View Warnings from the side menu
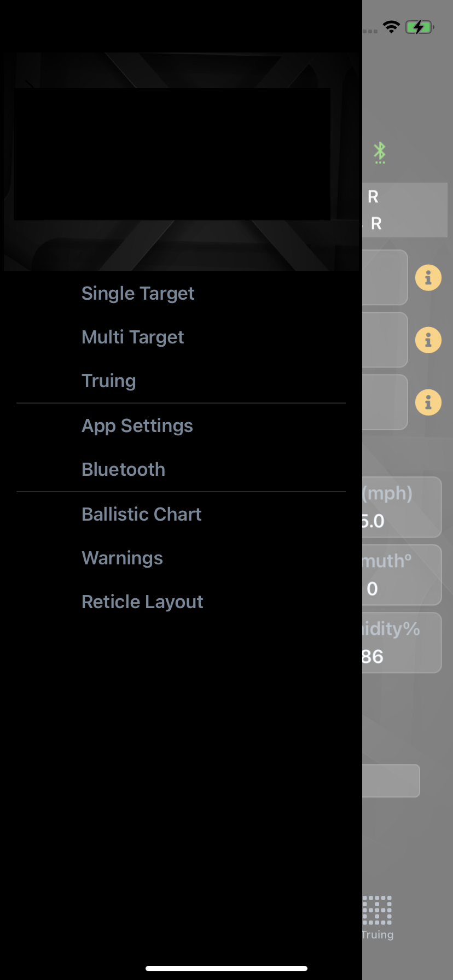 (121, 558)
